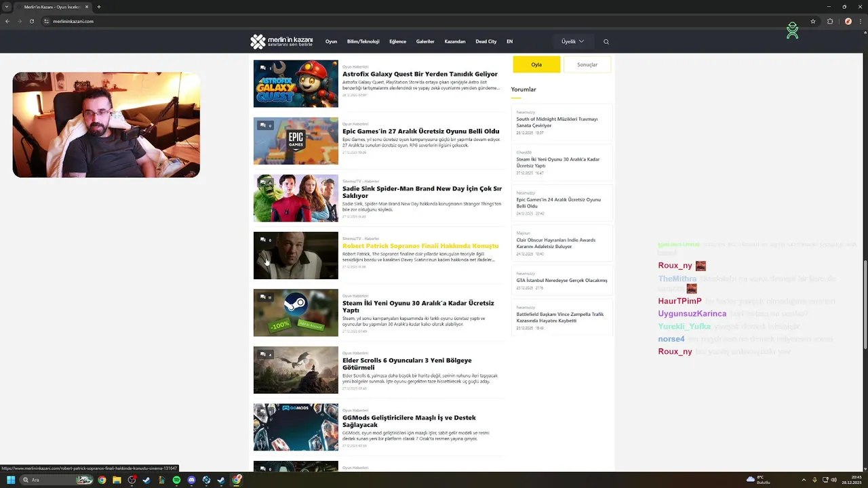Click the Sinema/TV - Haberler label above Sadie Sink
Viewport: 868px width, 488px height.
pyautogui.click(x=361, y=182)
